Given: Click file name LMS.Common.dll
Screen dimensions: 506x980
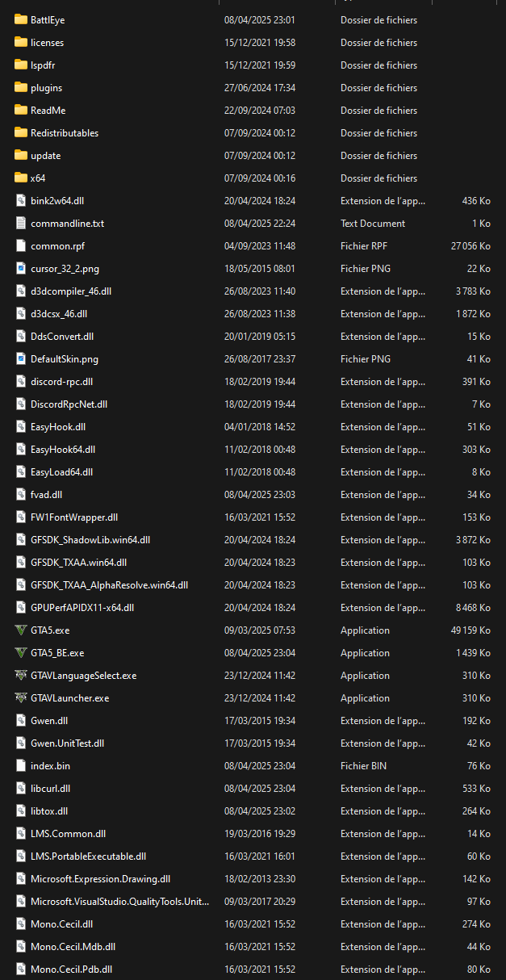Looking at the screenshot, I should (x=68, y=833).
